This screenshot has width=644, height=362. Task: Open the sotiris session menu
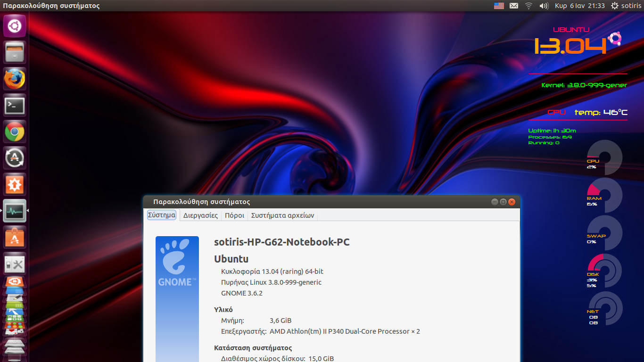(626, 6)
